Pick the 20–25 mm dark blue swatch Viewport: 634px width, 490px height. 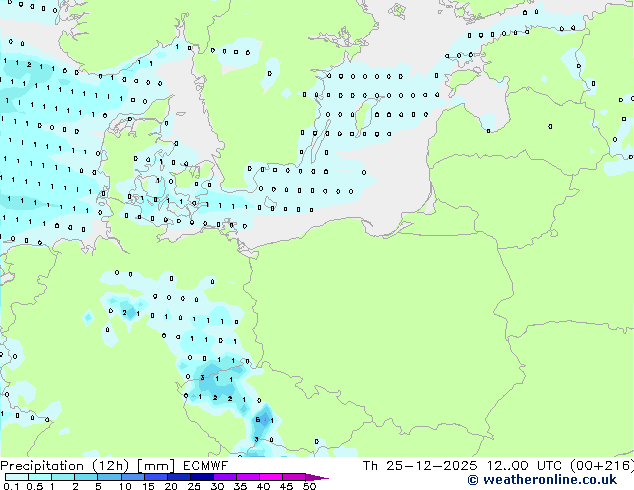click(x=179, y=477)
